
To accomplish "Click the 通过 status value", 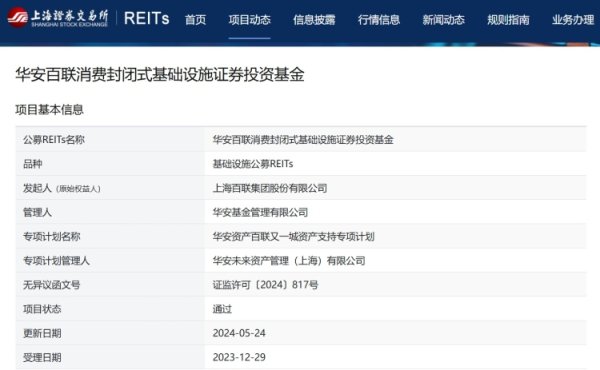I will pyautogui.click(x=222, y=309).
